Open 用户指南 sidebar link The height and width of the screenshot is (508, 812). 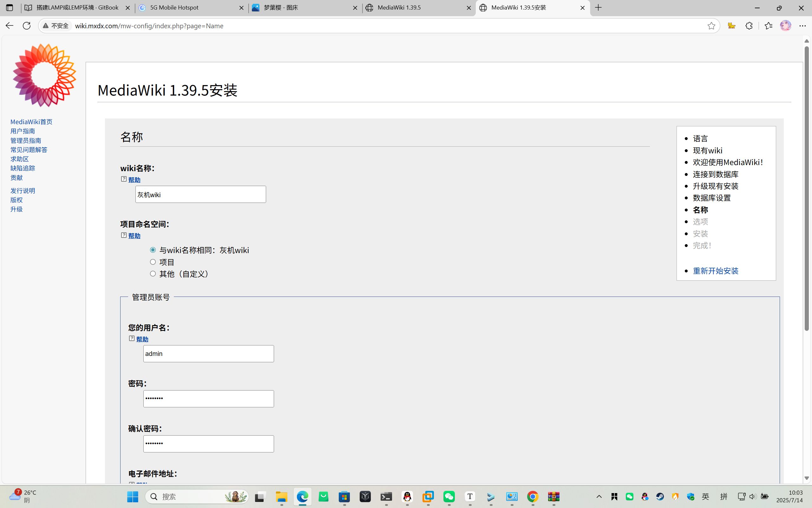(x=23, y=131)
